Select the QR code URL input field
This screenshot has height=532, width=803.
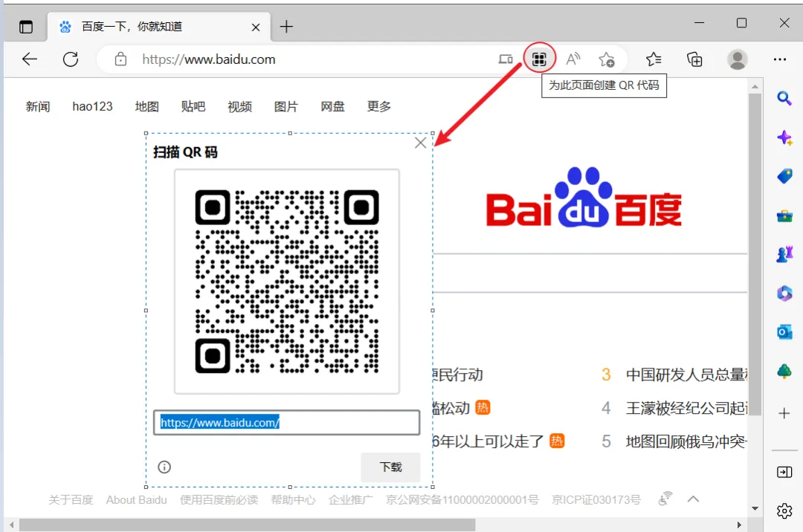coord(286,422)
